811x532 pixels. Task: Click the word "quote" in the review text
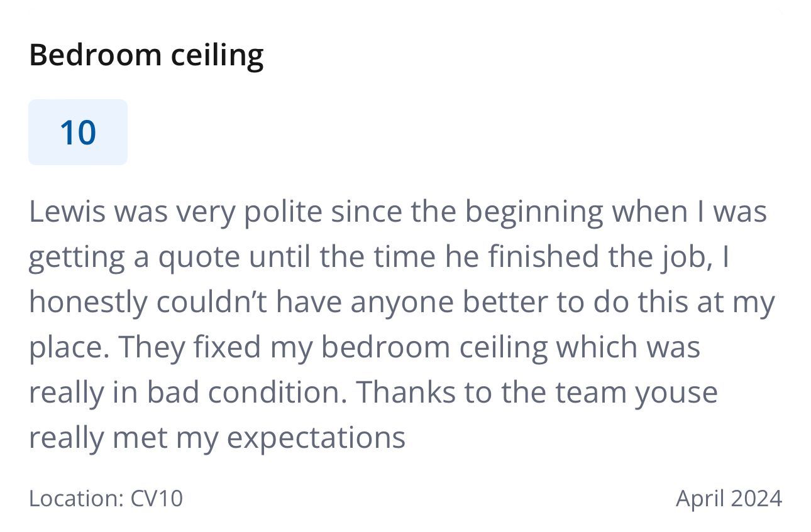(x=199, y=257)
